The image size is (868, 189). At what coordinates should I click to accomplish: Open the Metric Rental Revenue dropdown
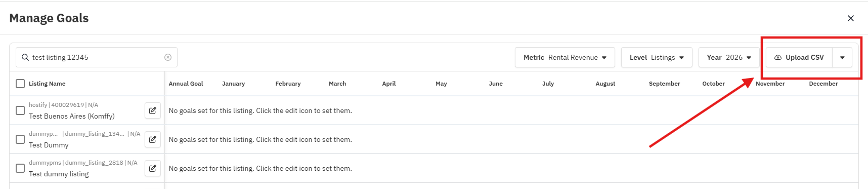[x=565, y=57]
